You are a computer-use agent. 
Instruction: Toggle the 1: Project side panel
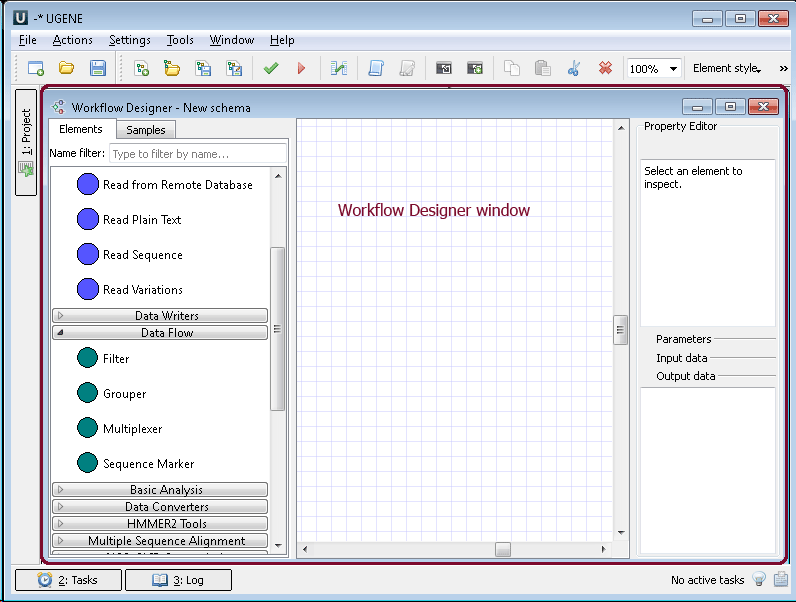coord(26,142)
